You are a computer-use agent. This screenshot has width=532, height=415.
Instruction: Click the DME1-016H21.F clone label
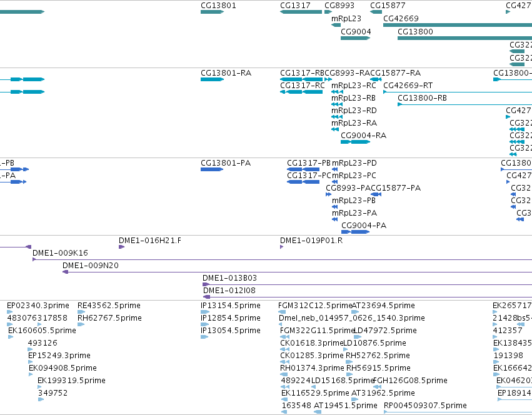[x=149, y=241]
